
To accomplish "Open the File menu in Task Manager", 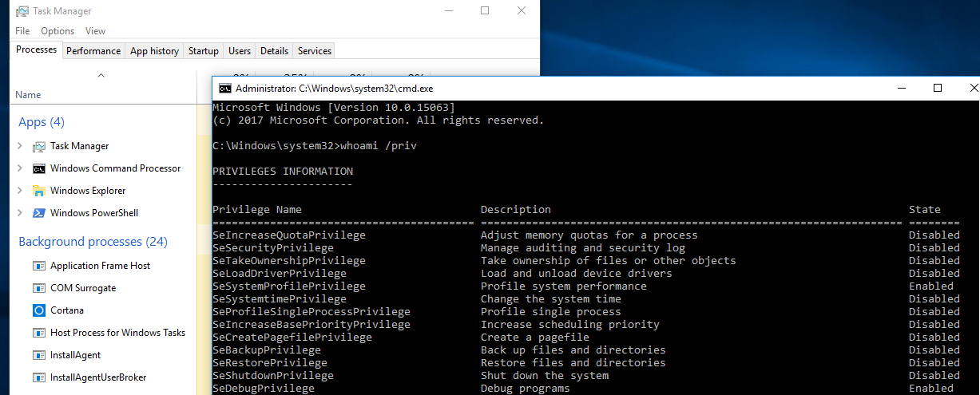I will [22, 31].
